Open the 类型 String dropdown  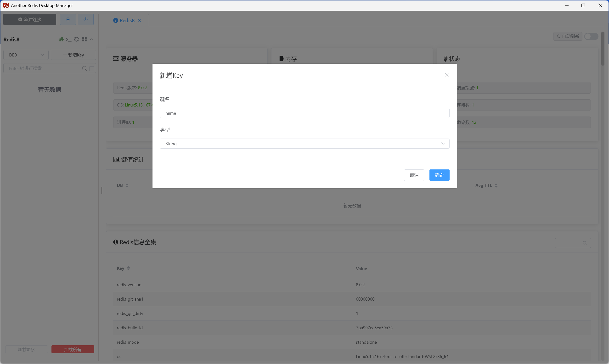304,144
